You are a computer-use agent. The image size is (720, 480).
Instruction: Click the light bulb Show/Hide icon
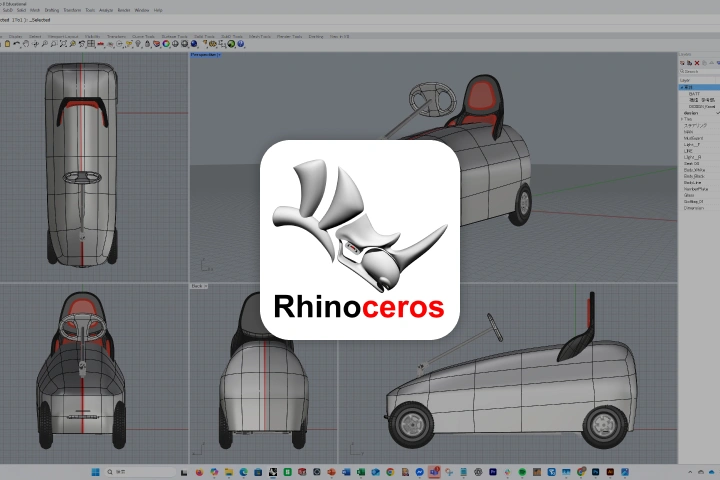point(138,44)
